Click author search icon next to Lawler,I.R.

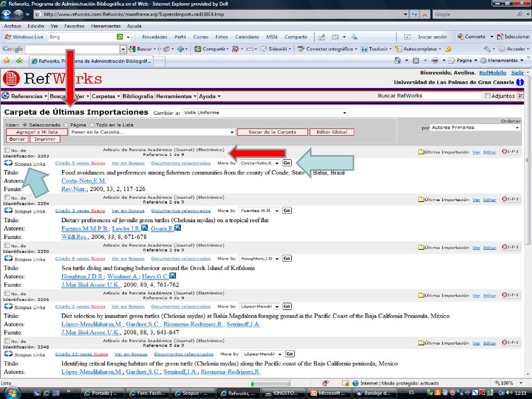click(x=144, y=228)
